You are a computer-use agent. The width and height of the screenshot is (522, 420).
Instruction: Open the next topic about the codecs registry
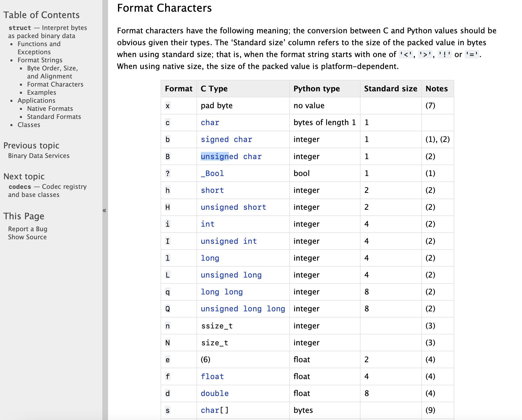tap(47, 190)
